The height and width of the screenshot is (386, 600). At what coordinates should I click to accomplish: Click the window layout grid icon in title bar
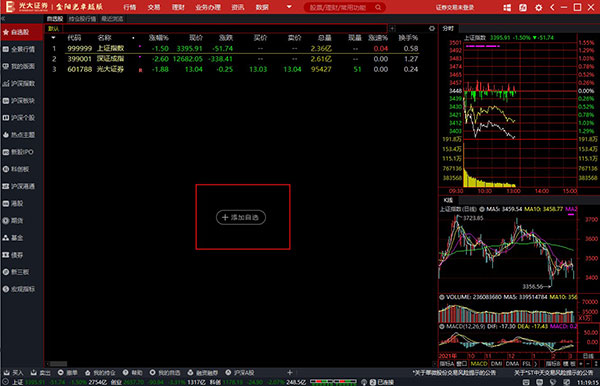tap(507, 7)
